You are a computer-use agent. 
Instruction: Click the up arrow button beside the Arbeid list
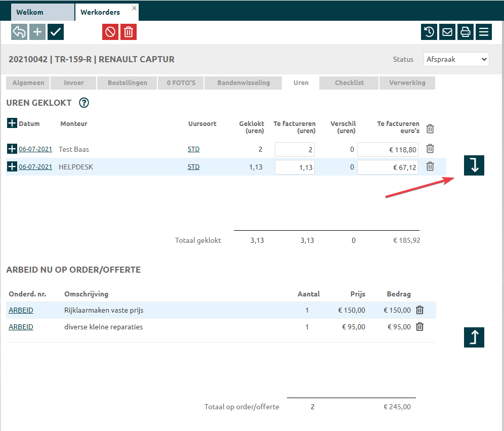pyautogui.click(x=474, y=337)
